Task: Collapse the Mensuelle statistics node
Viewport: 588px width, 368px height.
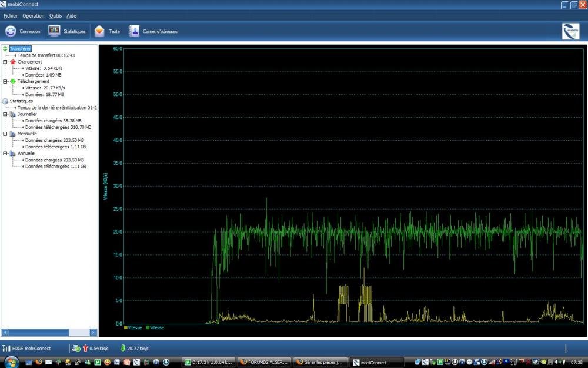Action: click(5, 134)
